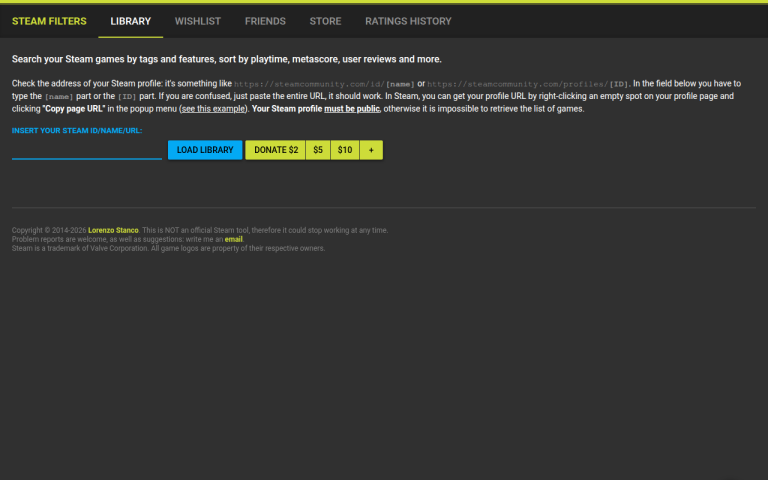Open the email contact link

[x=234, y=240]
